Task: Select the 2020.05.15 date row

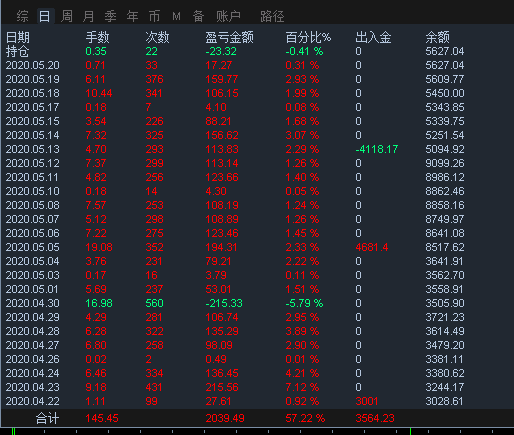Action: 33,121
